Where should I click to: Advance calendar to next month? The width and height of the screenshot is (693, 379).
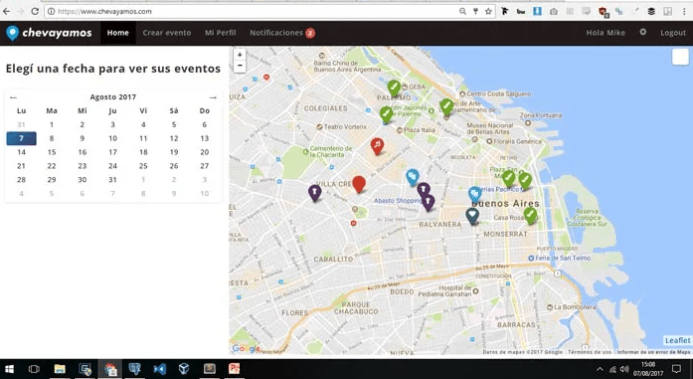coord(213,98)
